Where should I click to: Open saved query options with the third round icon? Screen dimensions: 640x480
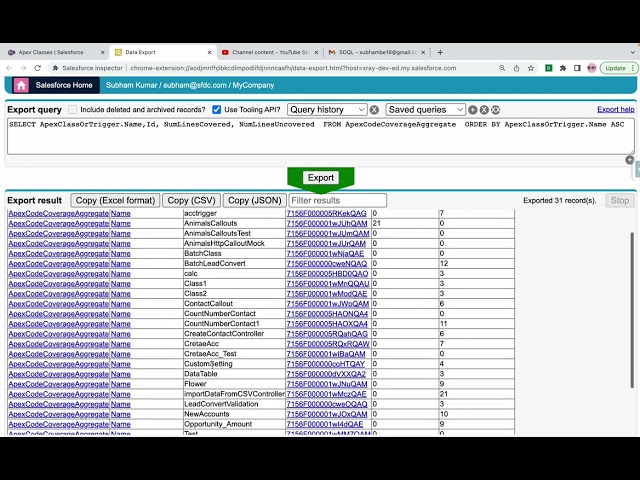496,110
